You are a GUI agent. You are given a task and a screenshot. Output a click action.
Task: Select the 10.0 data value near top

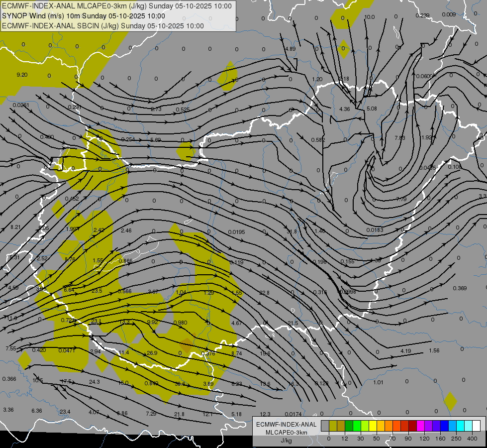pos(370,17)
